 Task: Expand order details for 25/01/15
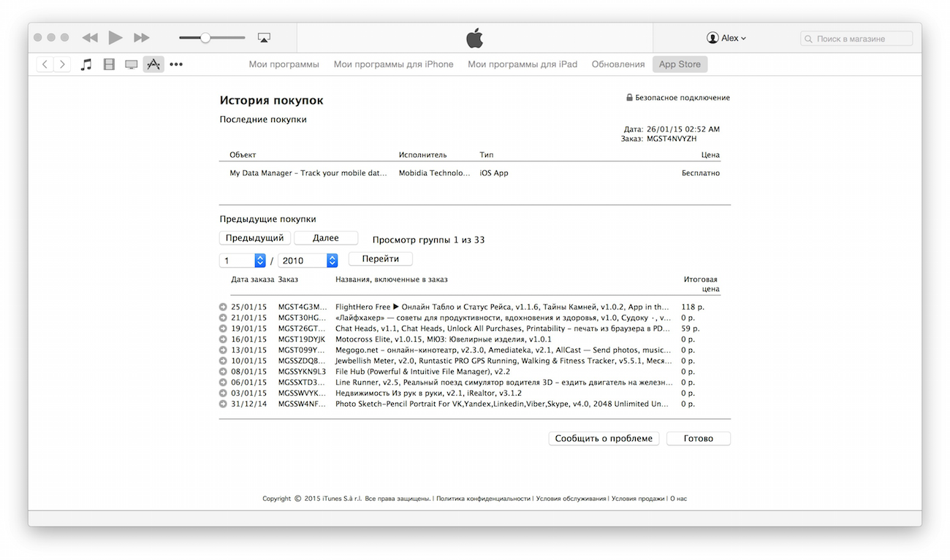tap(223, 307)
